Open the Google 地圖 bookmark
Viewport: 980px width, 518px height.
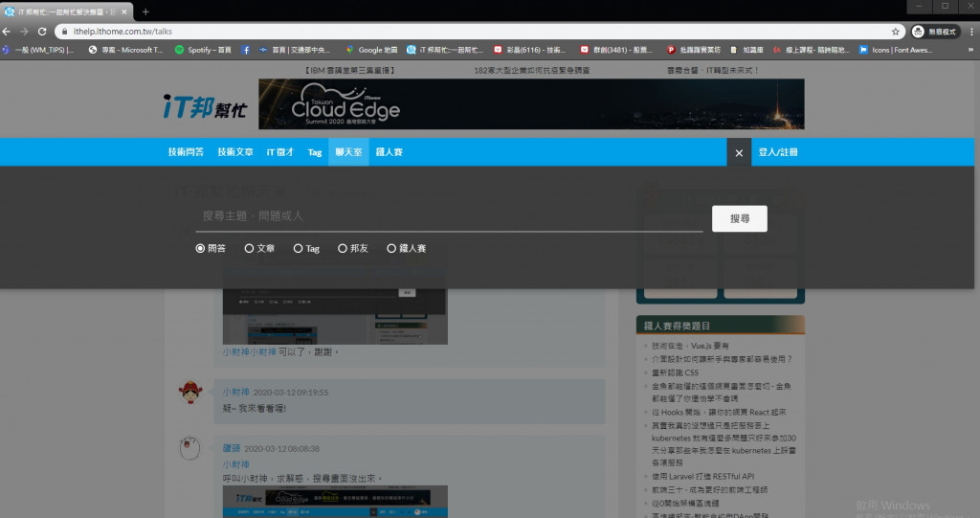372,50
